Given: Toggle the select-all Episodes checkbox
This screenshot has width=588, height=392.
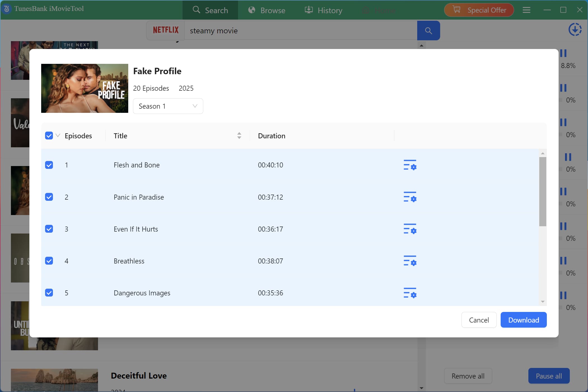Looking at the screenshot, I should (49, 136).
